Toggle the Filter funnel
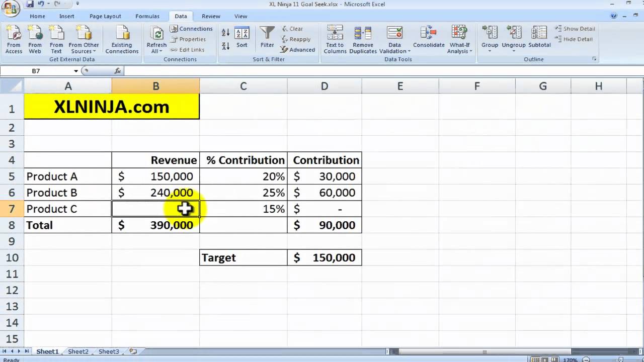644x362 pixels. click(x=267, y=37)
